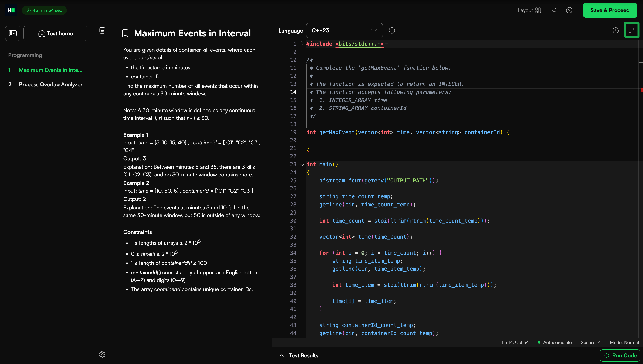This screenshot has width=643, height=364.
Task: Collapse the left sidebar panel icon
Action: (x=13, y=33)
